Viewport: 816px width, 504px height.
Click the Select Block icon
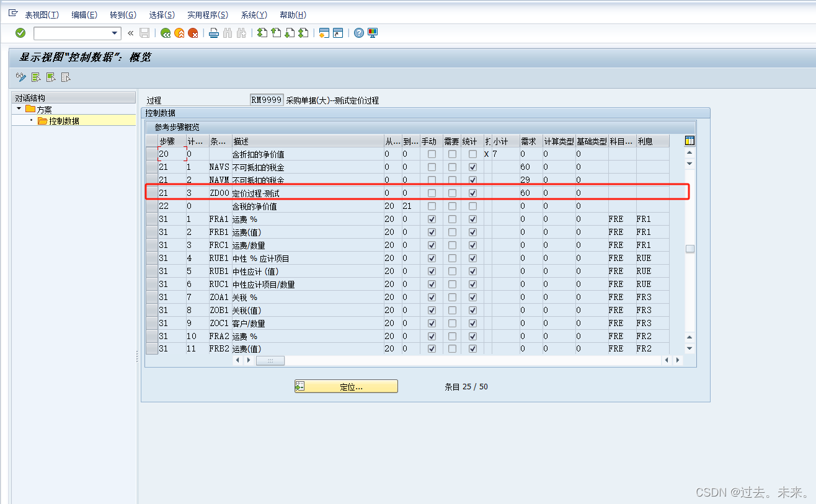51,77
